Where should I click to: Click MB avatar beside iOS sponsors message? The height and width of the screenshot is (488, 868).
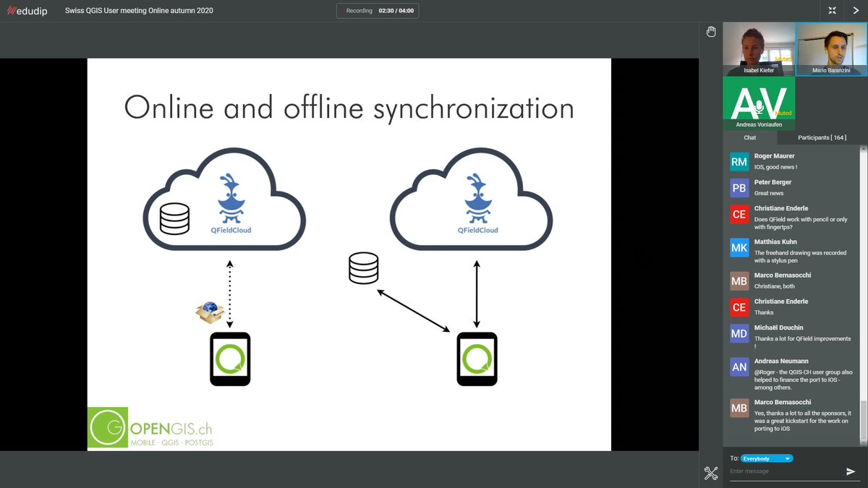(x=739, y=408)
